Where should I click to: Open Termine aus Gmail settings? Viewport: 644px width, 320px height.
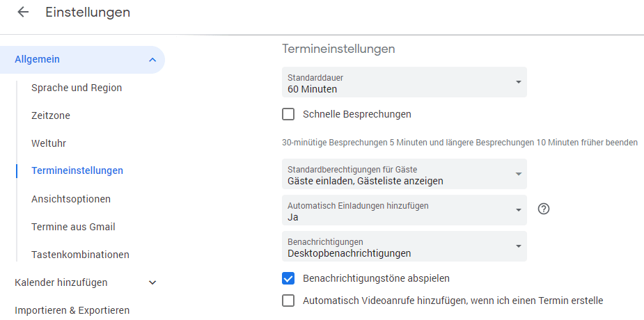73,227
